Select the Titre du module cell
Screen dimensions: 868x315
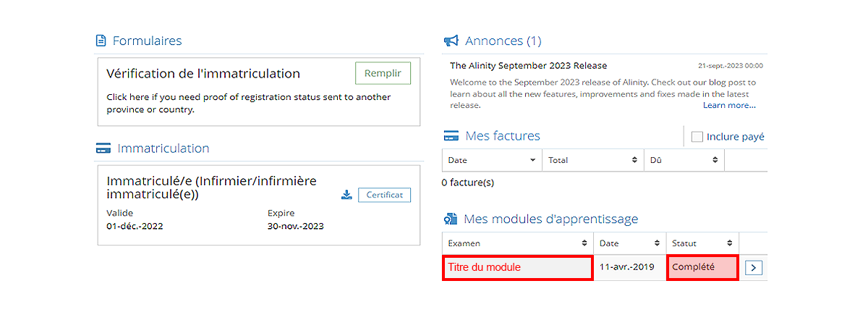click(x=517, y=267)
